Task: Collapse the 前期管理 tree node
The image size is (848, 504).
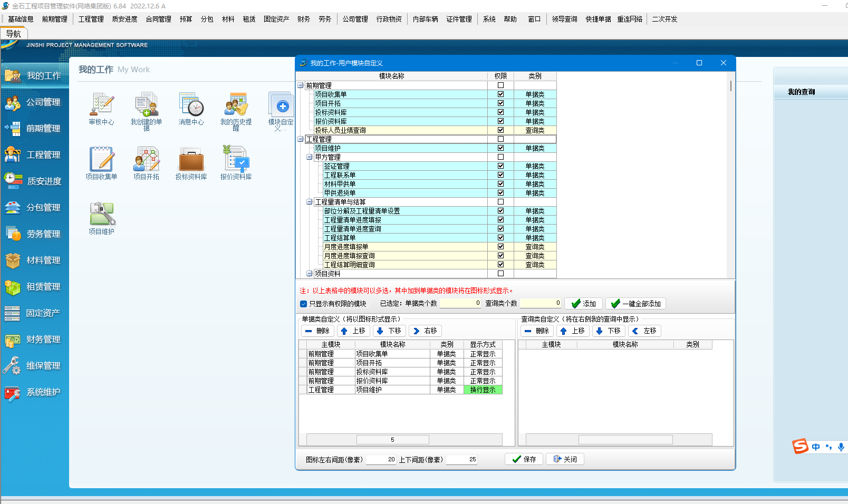Action: coord(301,85)
